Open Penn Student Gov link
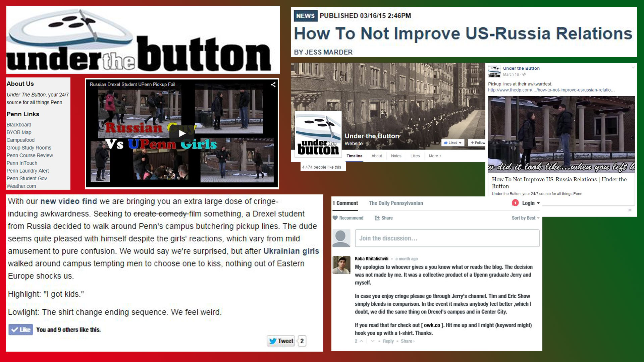 tap(27, 179)
